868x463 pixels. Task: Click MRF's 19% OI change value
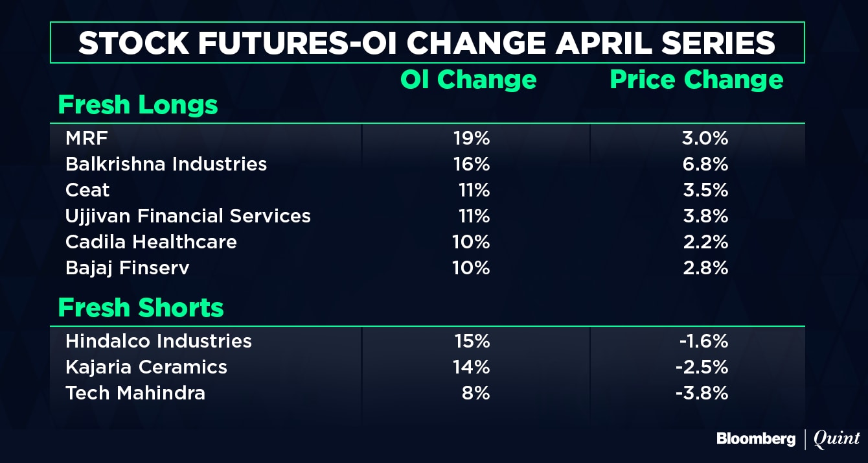click(x=472, y=138)
